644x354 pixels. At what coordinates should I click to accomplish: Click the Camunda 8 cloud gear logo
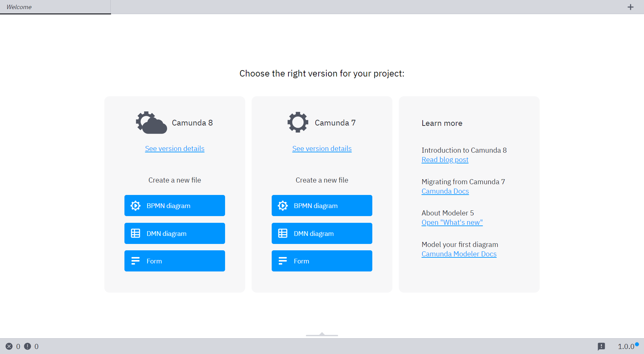[x=151, y=123]
